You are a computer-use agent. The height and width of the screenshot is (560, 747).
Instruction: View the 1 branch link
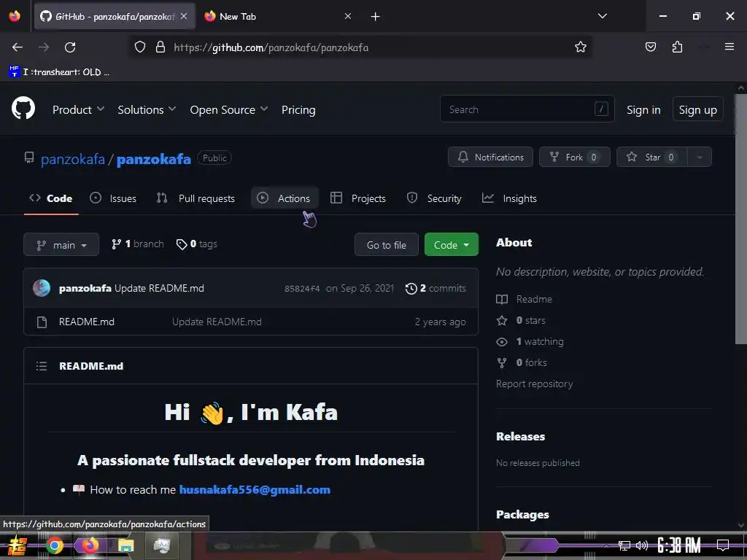tap(138, 244)
